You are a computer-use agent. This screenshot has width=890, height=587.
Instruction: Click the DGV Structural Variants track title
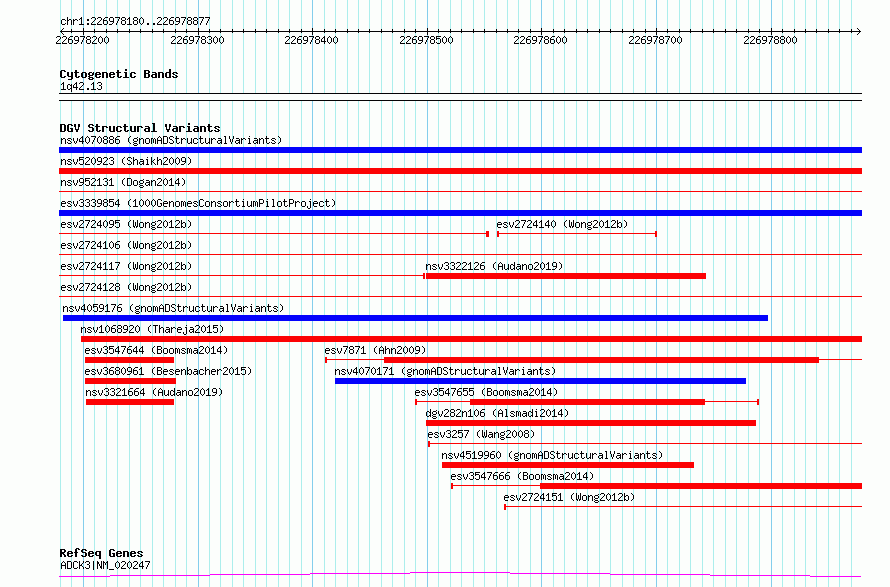pyautogui.click(x=140, y=128)
